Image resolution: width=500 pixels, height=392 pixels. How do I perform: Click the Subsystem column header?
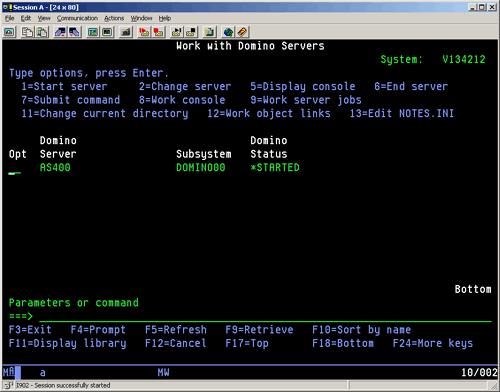pos(204,154)
